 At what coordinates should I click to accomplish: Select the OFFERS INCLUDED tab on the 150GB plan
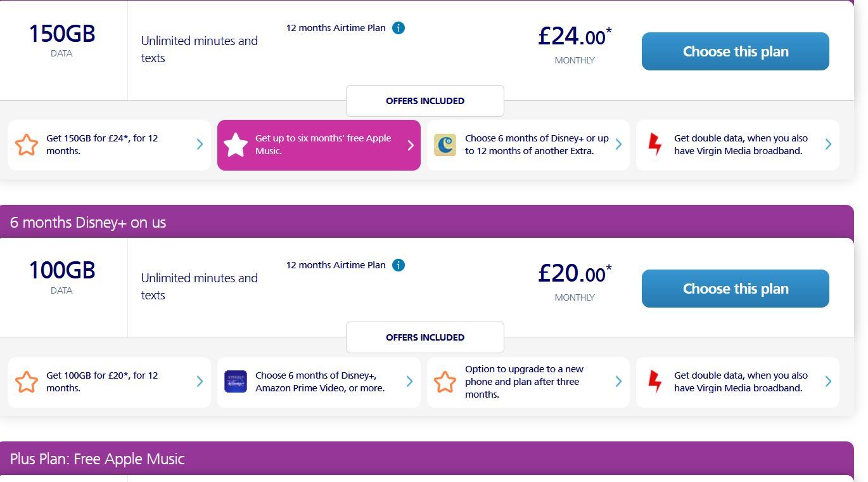(x=424, y=100)
